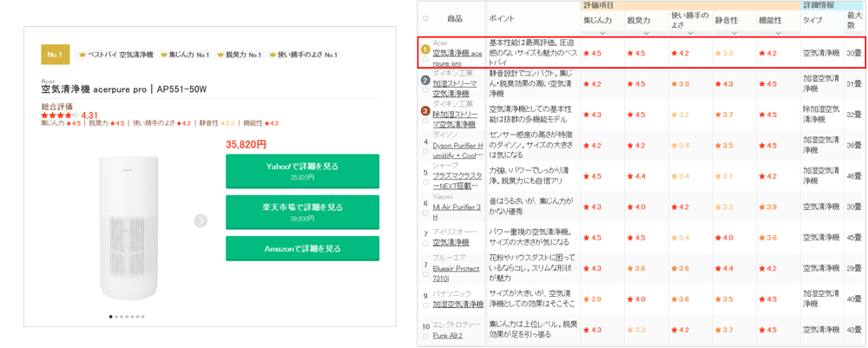Click the 4.31 overall score
Viewport: 868px width, 348px height.
(x=89, y=115)
